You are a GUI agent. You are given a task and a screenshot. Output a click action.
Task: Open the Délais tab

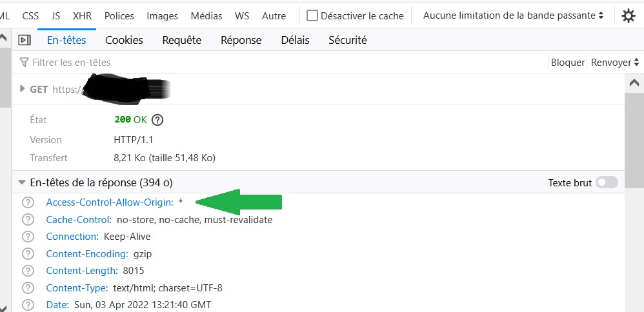tap(296, 40)
